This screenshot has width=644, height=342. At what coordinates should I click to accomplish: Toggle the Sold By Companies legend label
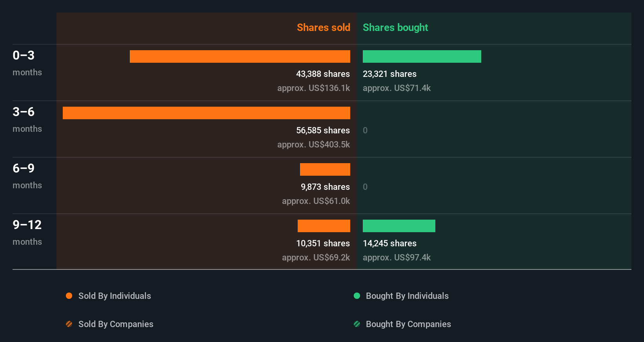click(116, 324)
